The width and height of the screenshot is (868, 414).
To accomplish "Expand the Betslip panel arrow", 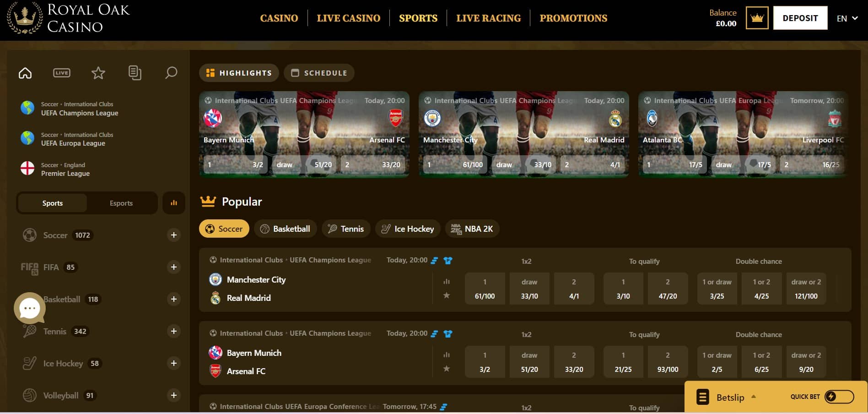I will click(x=754, y=397).
